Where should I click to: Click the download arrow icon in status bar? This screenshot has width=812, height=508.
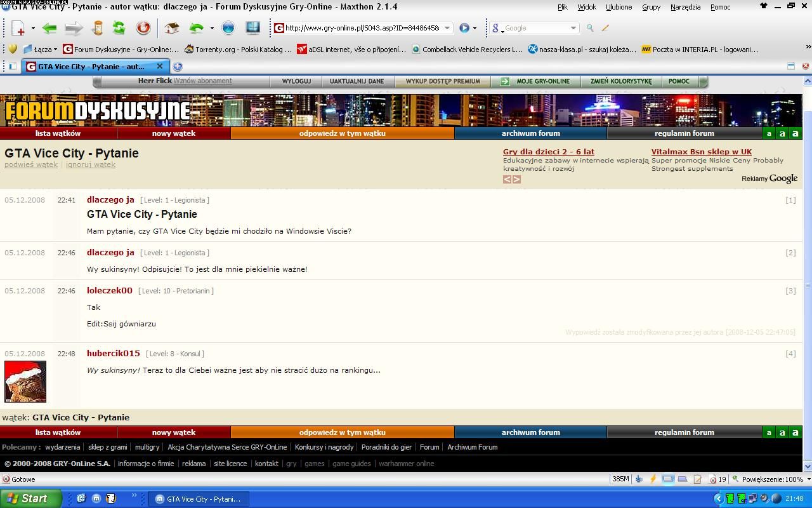639,479
